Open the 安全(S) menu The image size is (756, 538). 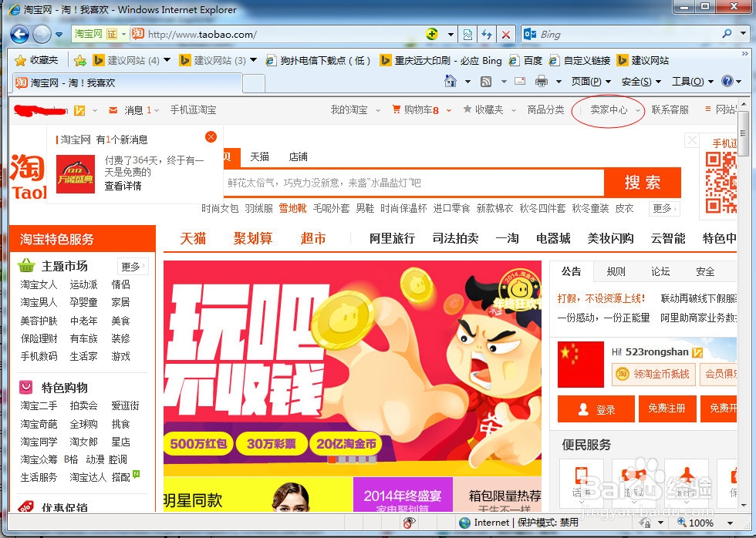coord(641,82)
